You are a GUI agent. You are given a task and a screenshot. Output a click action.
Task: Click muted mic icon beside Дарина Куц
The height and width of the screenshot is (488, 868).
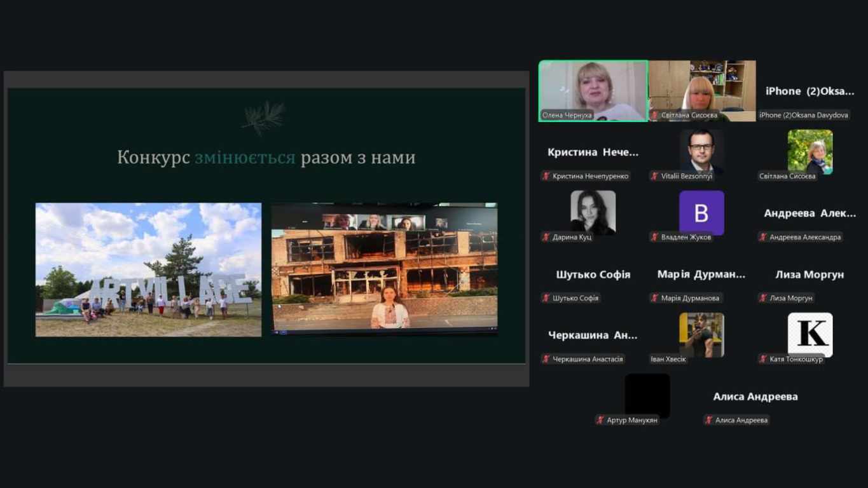click(546, 237)
